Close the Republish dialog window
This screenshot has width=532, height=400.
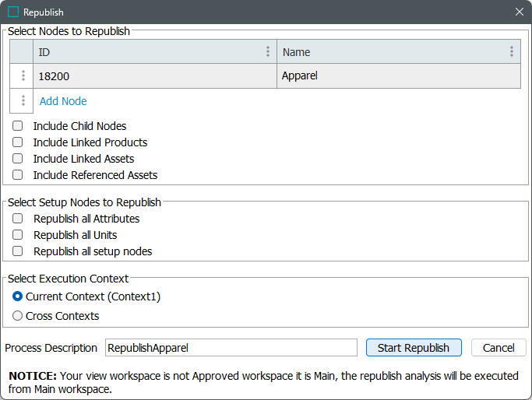coord(519,12)
